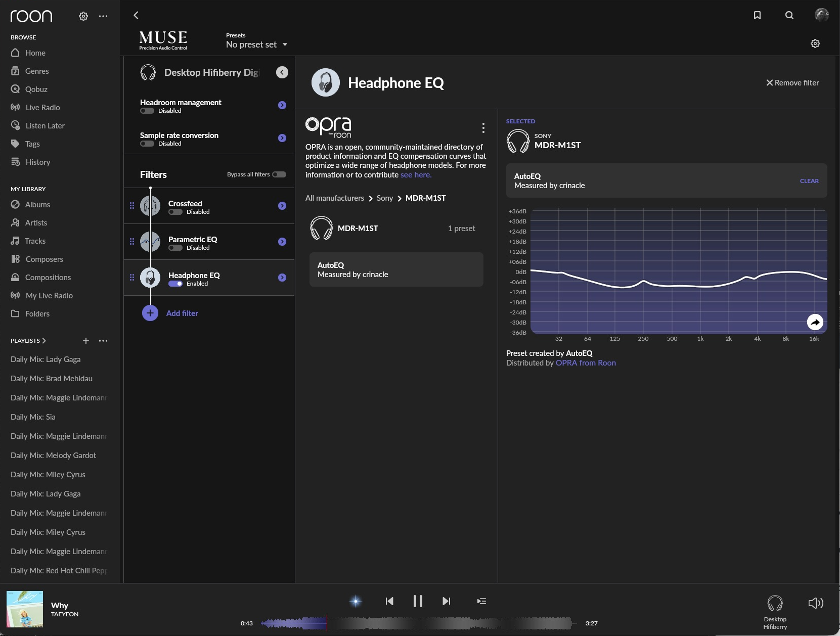Screen dimensions: 840x636
Task: Click Remove filter button
Action: (792, 83)
